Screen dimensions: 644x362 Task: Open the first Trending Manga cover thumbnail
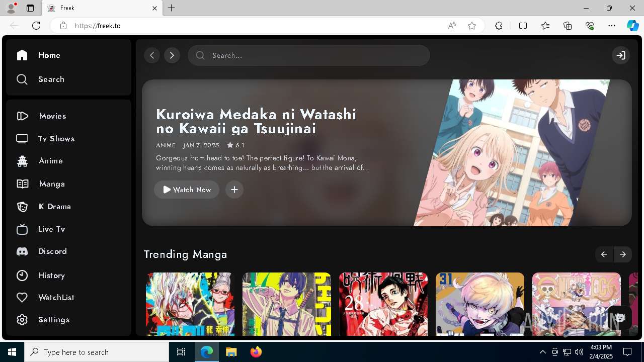point(190,304)
